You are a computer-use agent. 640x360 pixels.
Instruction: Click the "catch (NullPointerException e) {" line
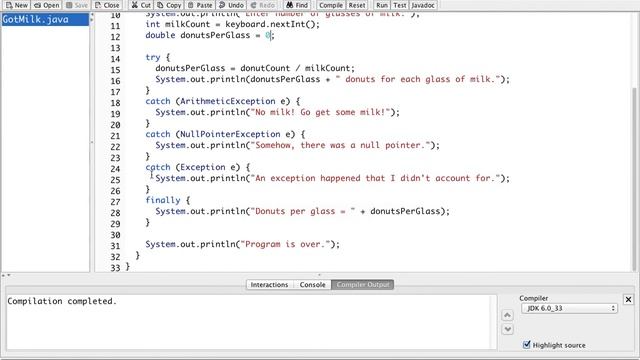[x=225, y=134]
